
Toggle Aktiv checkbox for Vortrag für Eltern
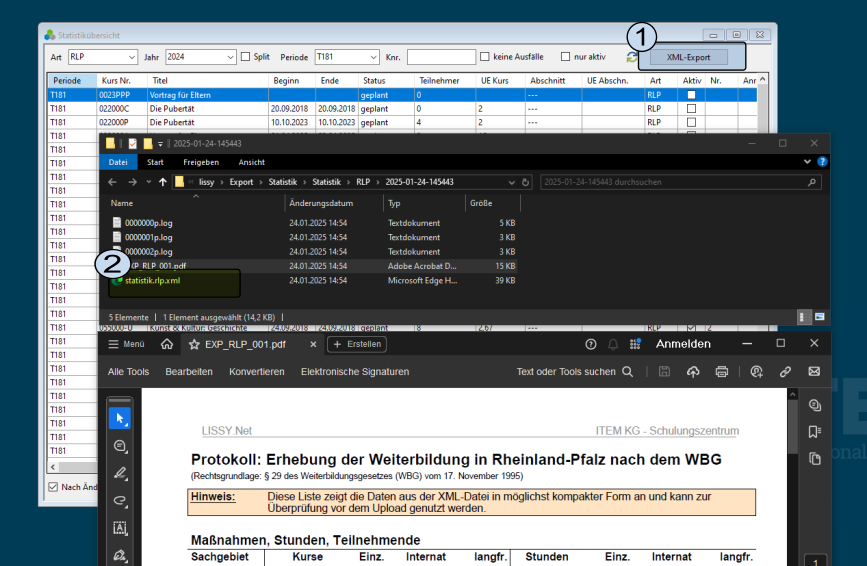pos(691,95)
